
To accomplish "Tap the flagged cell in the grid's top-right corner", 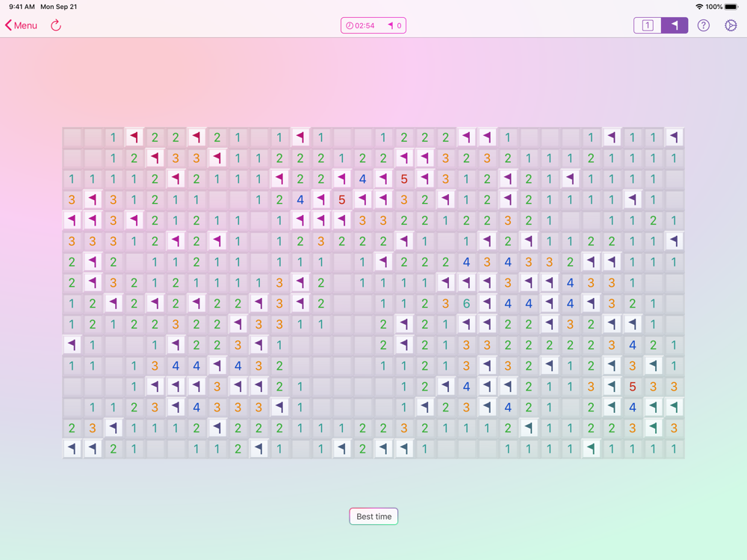I will click(x=674, y=137).
